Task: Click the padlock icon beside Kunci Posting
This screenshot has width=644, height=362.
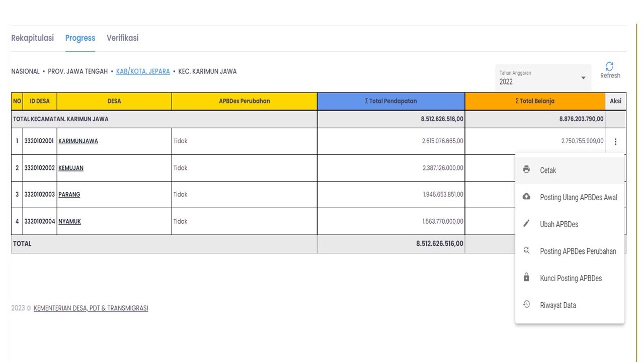Action: pyautogui.click(x=526, y=278)
